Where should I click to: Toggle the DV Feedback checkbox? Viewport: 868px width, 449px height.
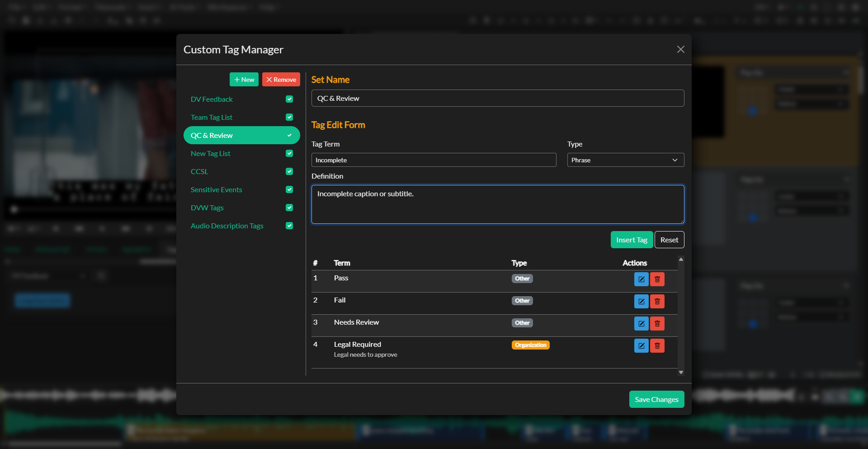[289, 99]
